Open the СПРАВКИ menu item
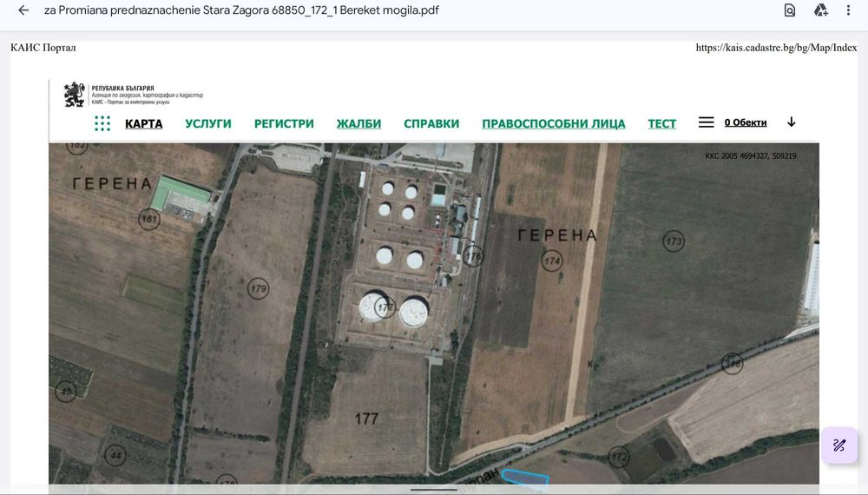Viewport: 868px width, 495px height. (431, 123)
